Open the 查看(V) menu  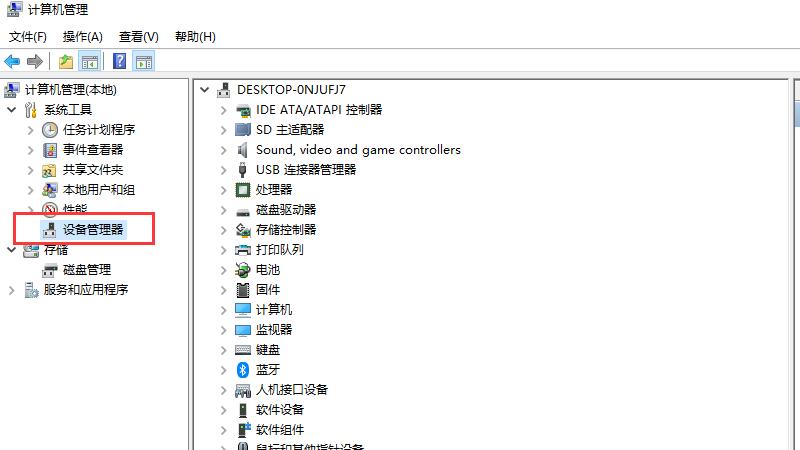click(138, 37)
